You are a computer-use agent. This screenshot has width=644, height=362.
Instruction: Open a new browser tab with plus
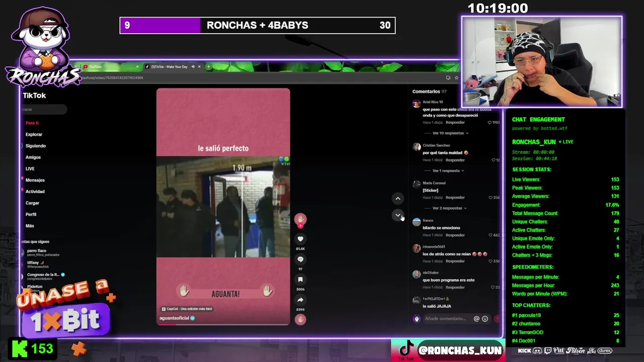pyautogui.click(x=208, y=66)
